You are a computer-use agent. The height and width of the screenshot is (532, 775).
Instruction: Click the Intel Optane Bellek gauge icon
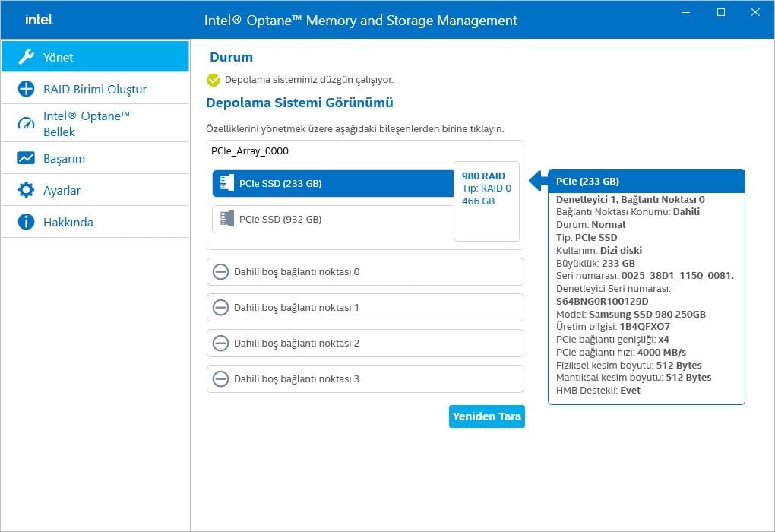coord(26,124)
